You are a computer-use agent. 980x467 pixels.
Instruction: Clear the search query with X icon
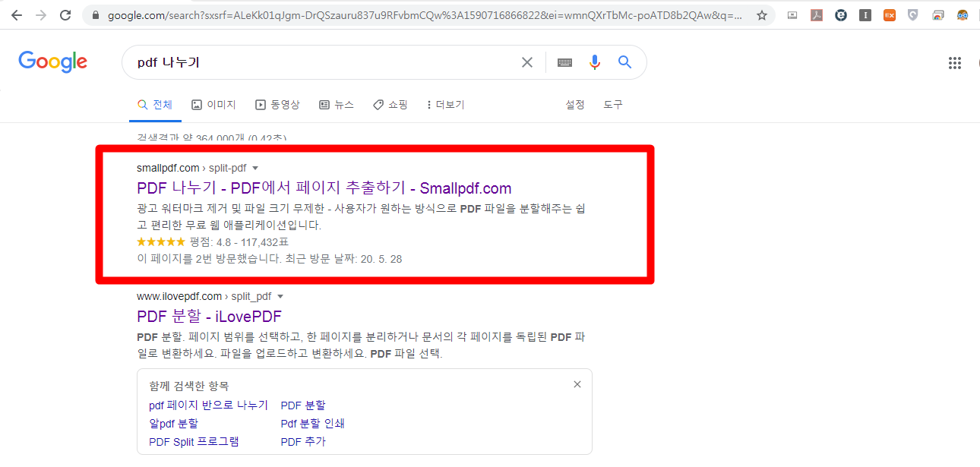tap(526, 62)
